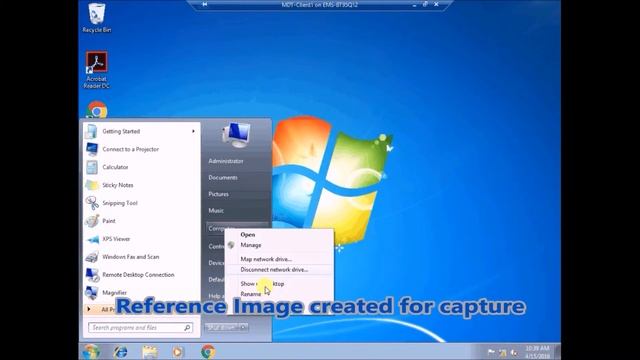
Task: Open Music from the Start menu
Action: pos(216,211)
